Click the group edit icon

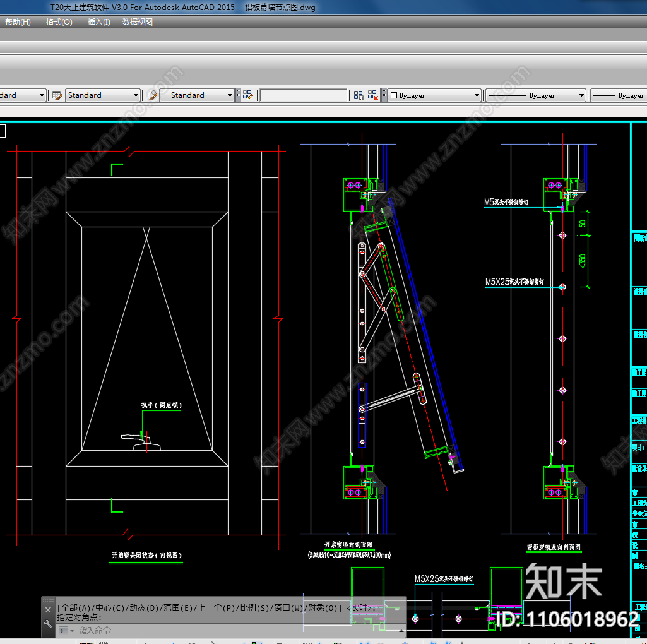pyautogui.click(x=247, y=95)
